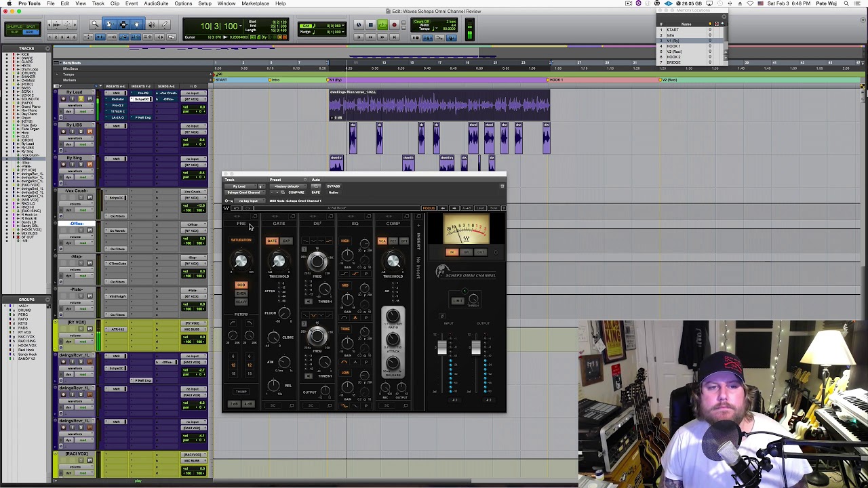868x488 pixels.
Task: Open the no key input selector
Action: (250, 201)
